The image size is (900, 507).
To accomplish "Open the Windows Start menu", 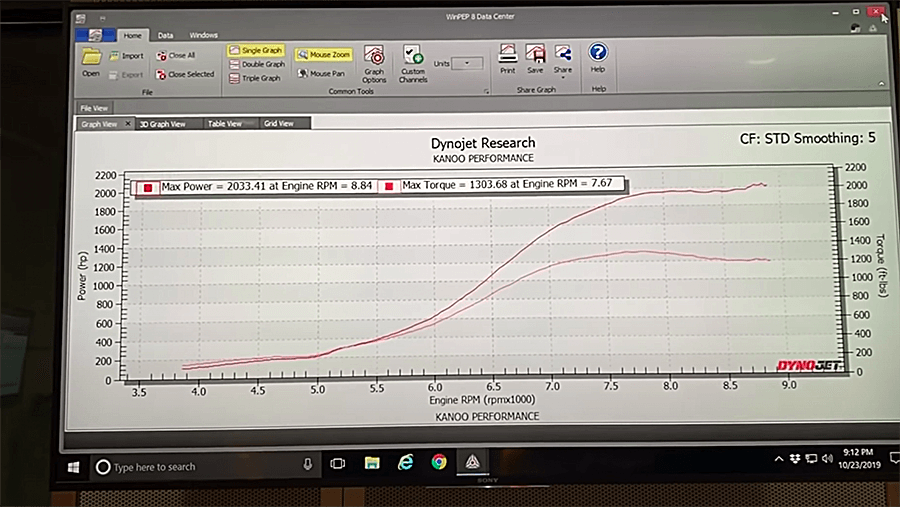I will click(x=73, y=467).
